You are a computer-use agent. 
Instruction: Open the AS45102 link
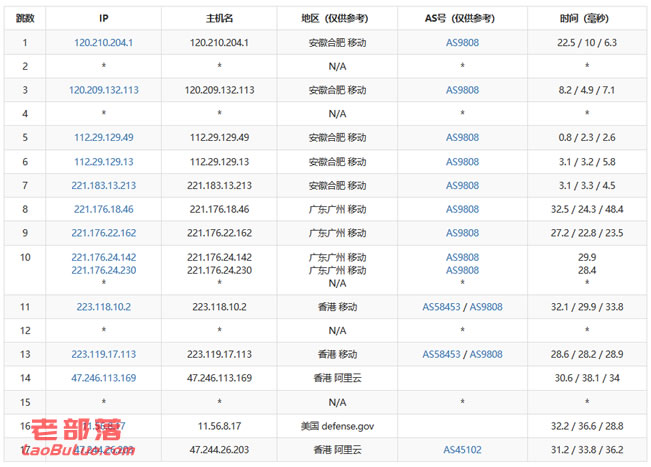462,450
